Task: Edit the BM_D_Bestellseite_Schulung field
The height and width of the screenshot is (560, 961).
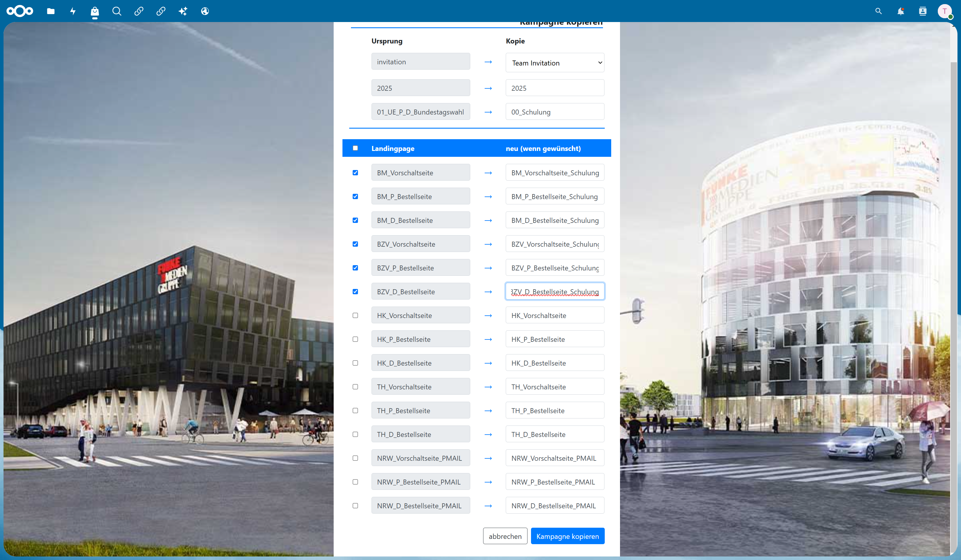Action: pos(555,220)
